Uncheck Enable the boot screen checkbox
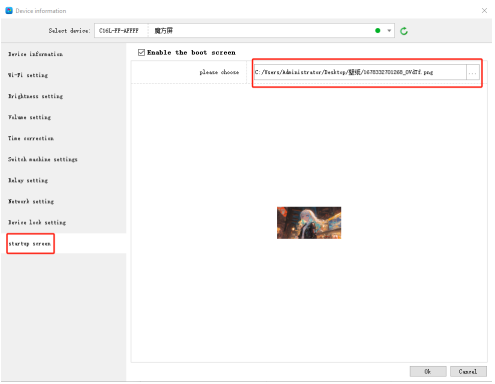Screen dimensions: 495x384 (141, 52)
